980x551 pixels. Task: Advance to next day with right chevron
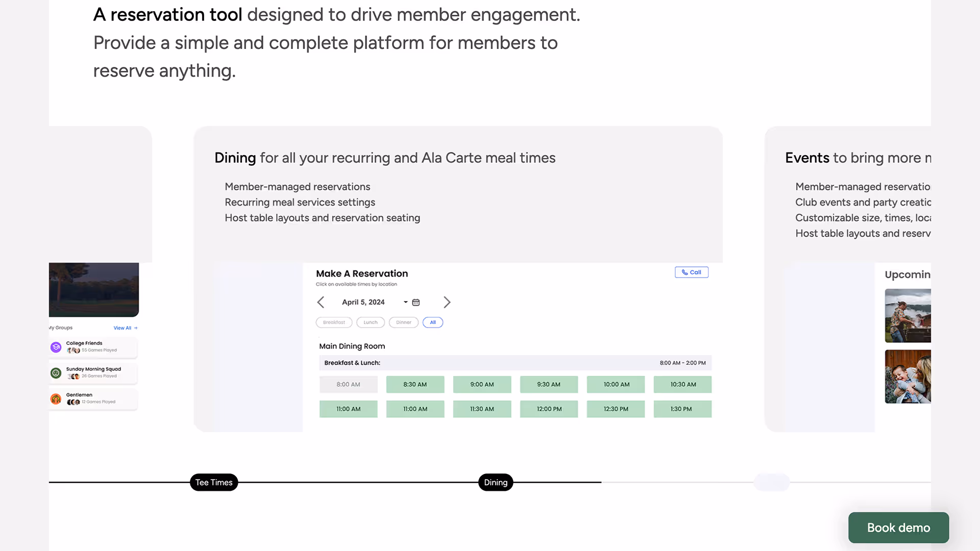click(447, 303)
